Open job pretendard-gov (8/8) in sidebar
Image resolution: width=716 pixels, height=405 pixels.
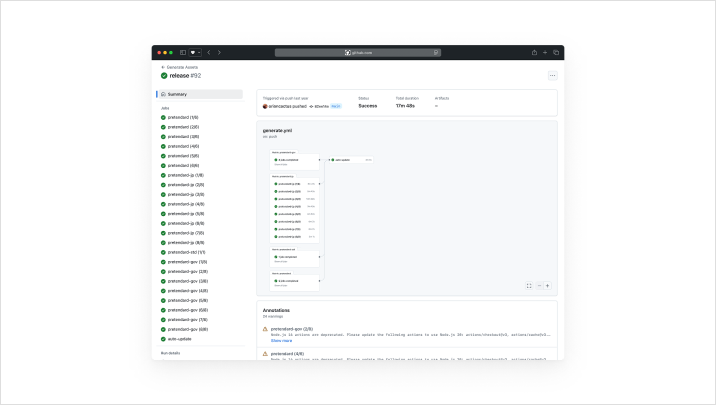pos(184,329)
